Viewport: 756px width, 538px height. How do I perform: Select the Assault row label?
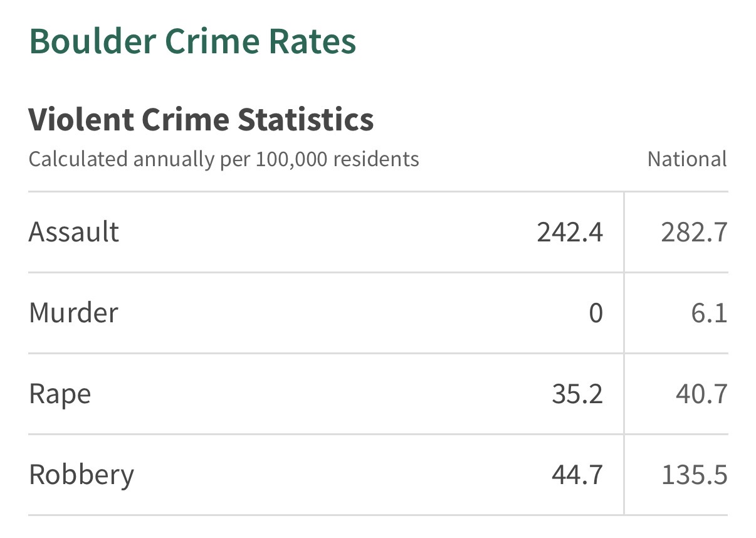tap(74, 232)
